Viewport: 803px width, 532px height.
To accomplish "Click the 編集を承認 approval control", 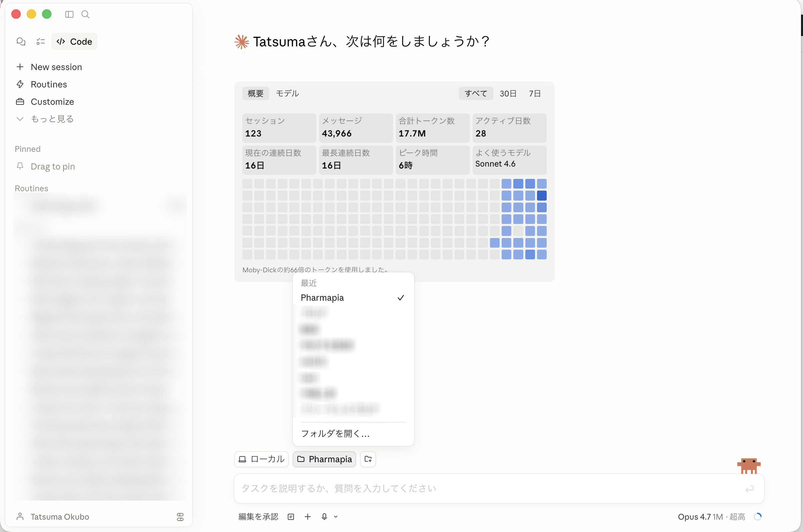I will 258,516.
